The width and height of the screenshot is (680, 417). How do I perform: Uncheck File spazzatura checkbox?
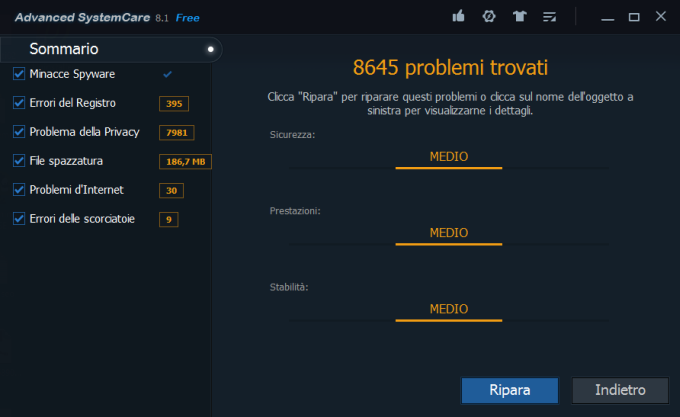[19, 160]
